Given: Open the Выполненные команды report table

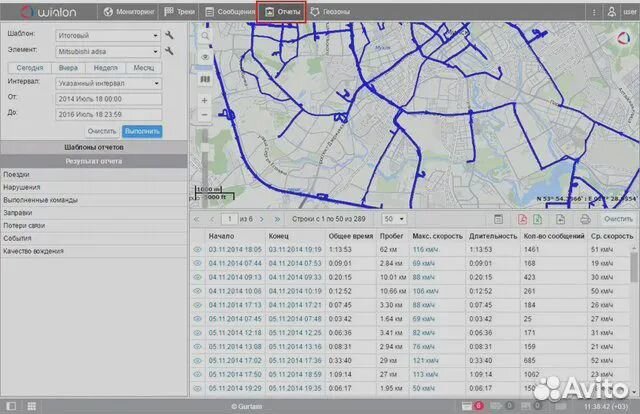Looking at the screenshot, I should [x=94, y=200].
